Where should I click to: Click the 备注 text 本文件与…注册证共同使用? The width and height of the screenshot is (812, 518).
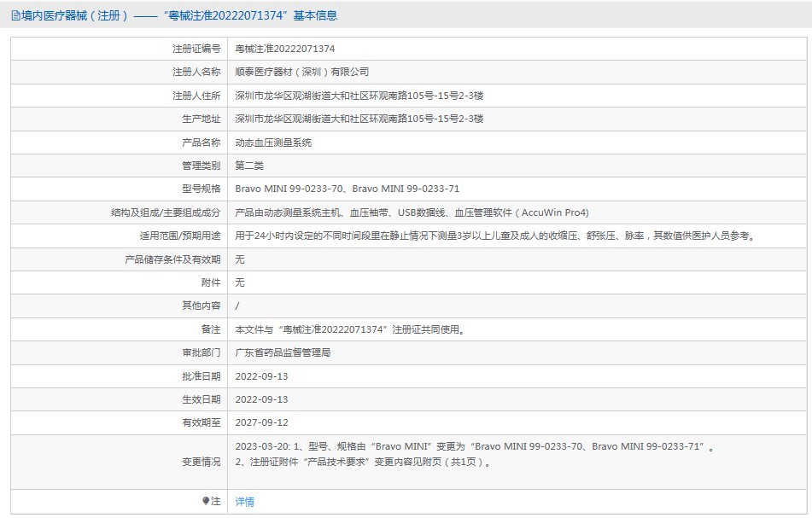(350, 329)
